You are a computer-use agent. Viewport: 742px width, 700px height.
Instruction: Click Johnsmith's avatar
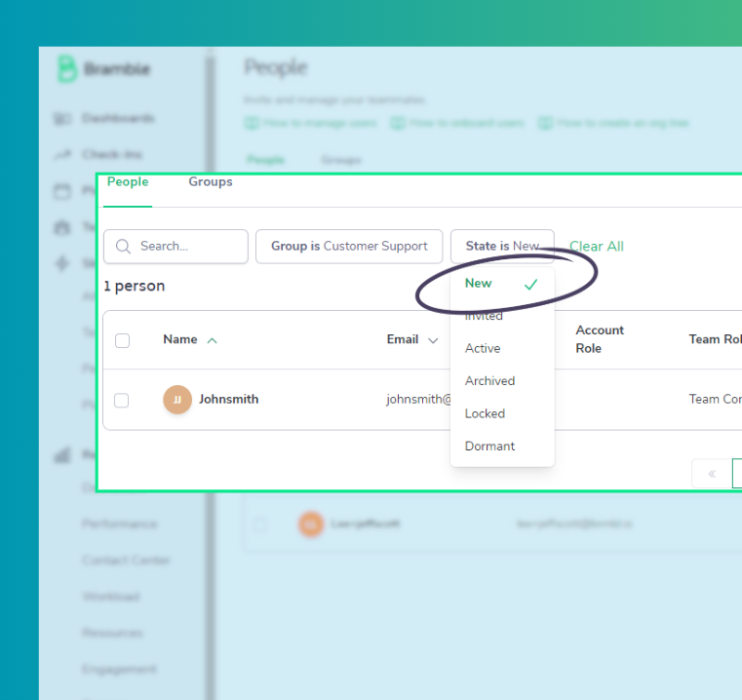177,400
